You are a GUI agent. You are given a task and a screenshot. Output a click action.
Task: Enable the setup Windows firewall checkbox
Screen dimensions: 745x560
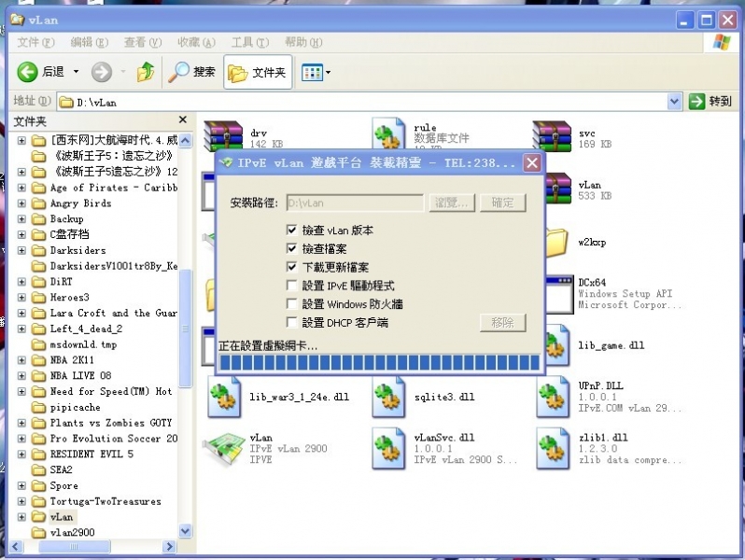[291, 303]
